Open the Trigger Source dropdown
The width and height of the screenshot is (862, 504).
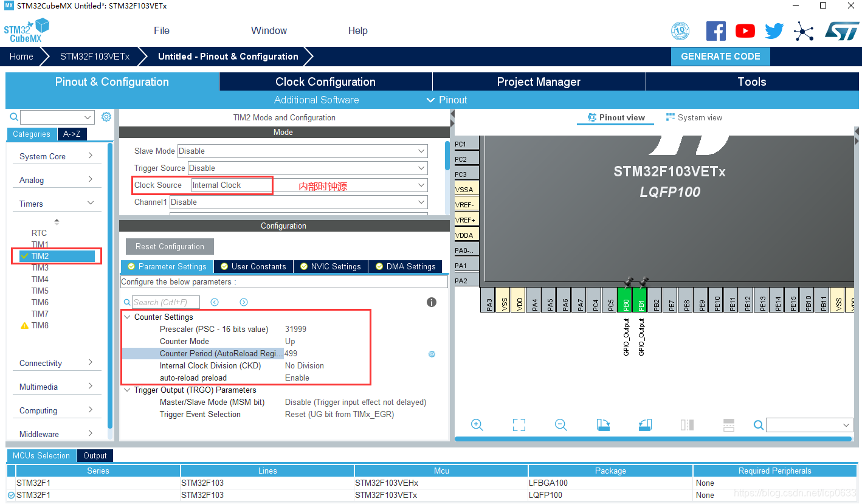(x=308, y=168)
